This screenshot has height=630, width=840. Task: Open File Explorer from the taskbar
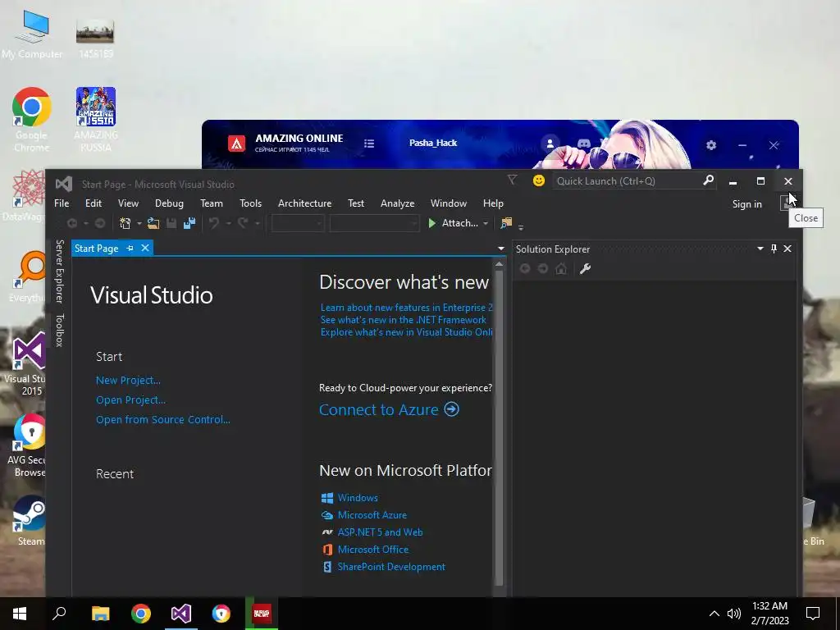coord(101,614)
